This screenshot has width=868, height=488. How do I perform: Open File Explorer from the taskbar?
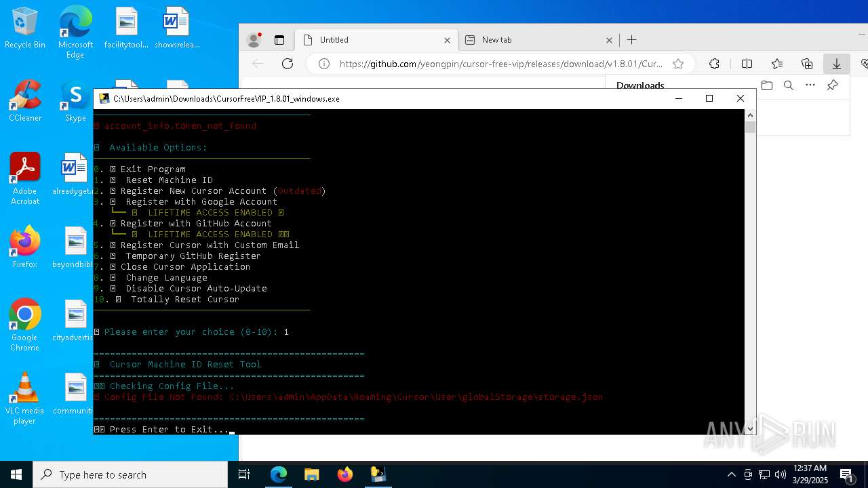[312, 474]
